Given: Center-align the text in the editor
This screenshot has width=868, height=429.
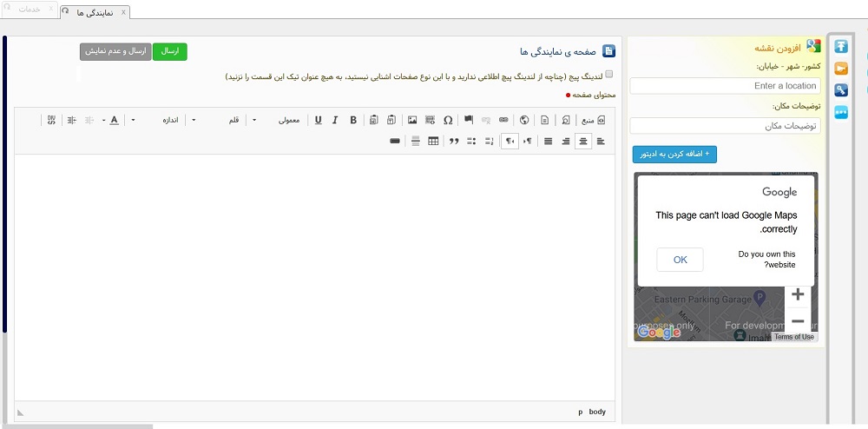Looking at the screenshot, I should pos(583,141).
